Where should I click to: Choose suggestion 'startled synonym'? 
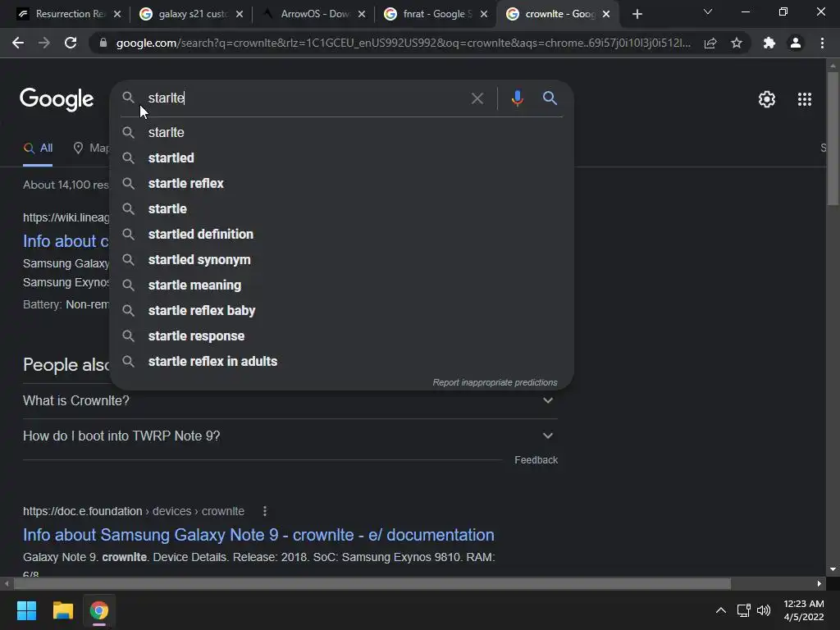coord(342,260)
